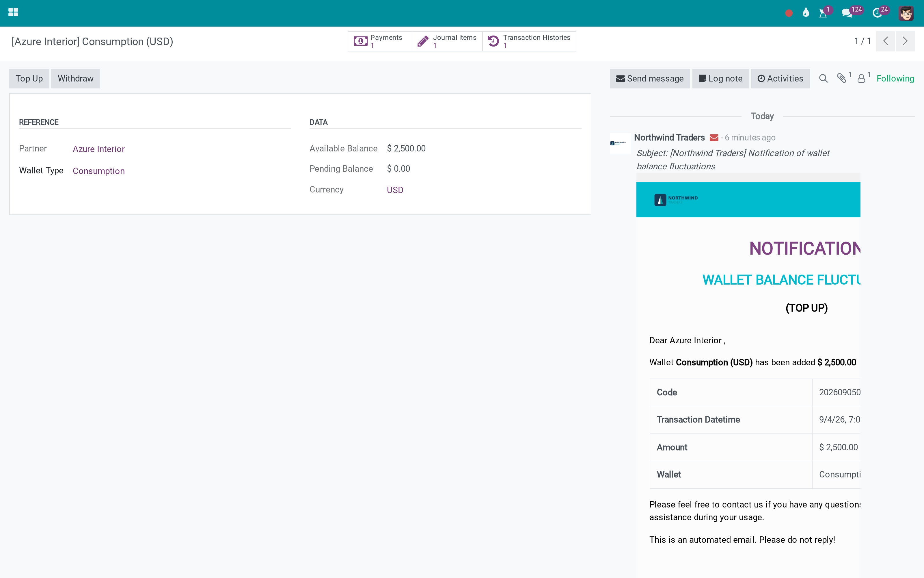Click the 6 minutes ago timestamp

[750, 138]
